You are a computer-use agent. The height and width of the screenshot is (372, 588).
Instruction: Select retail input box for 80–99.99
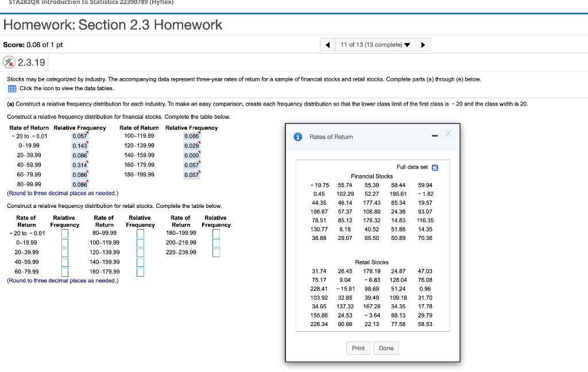(x=140, y=233)
